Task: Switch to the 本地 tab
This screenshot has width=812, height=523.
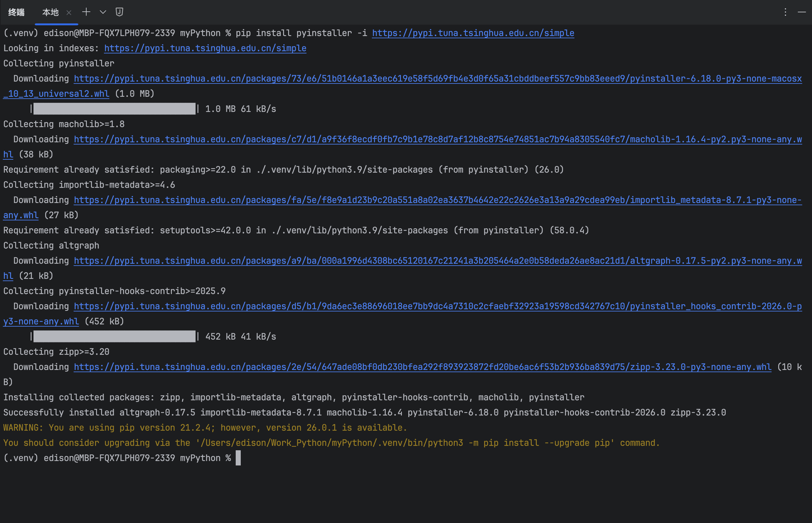Action: [x=50, y=13]
